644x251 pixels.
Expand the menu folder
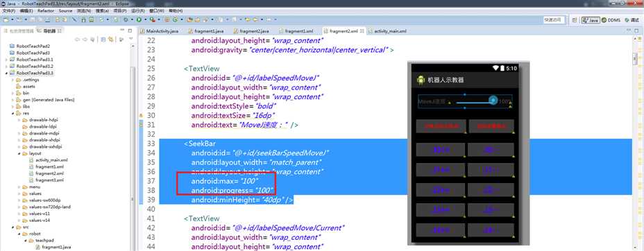[x=19, y=187]
